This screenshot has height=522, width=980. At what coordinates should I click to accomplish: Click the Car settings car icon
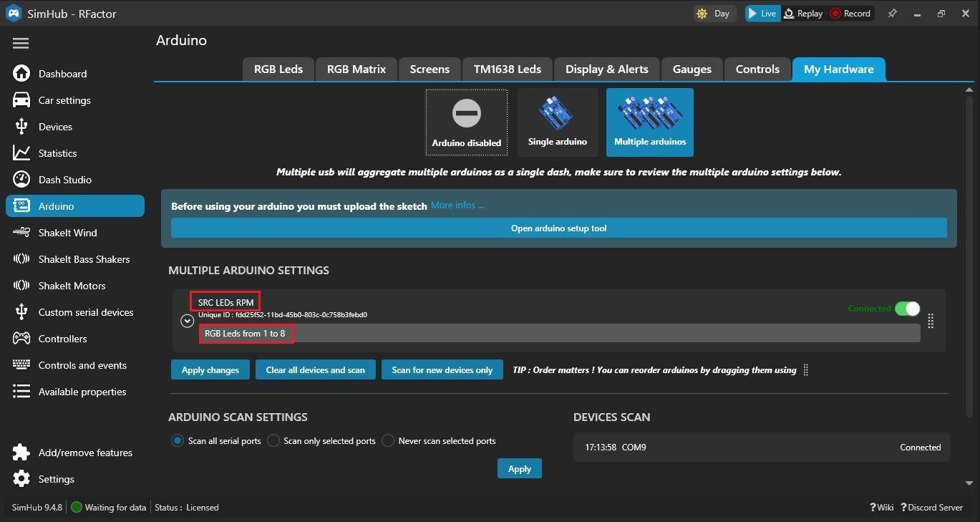click(21, 100)
